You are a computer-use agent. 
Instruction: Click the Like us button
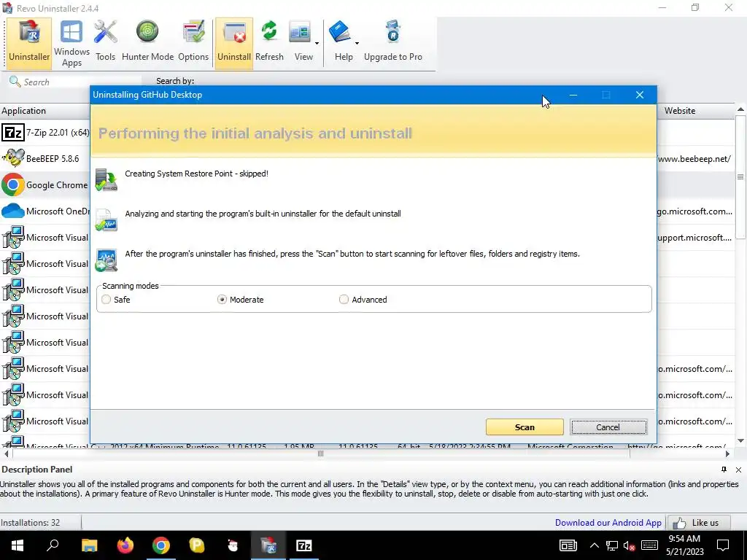[700, 523]
